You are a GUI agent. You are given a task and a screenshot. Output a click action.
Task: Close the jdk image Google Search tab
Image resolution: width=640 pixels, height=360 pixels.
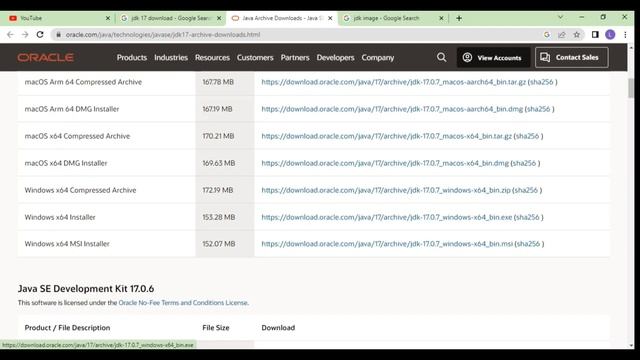point(441,18)
